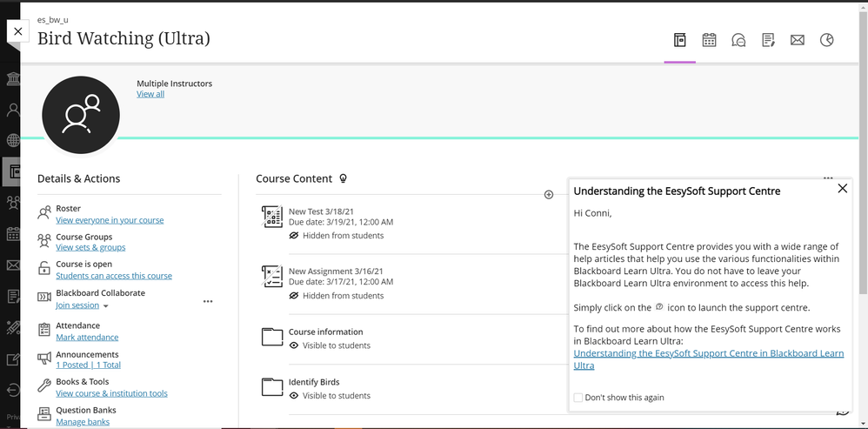Screen dimensions: 868x429
Task: Click the Course Content lightbulb icon
Action: [343, 178]
